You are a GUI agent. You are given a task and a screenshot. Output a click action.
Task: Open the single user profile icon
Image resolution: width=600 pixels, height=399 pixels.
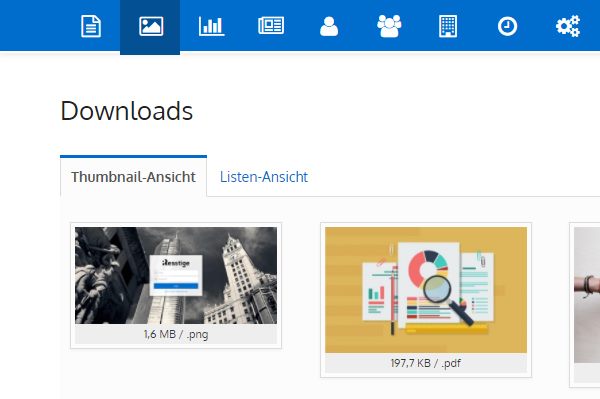pyautogui.click(x=329, y=26)
